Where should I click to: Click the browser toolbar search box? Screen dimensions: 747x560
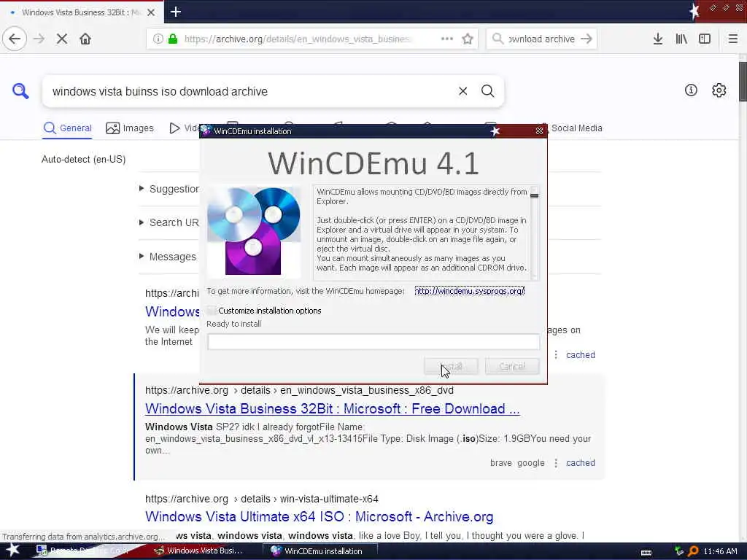tap(541, 39)
